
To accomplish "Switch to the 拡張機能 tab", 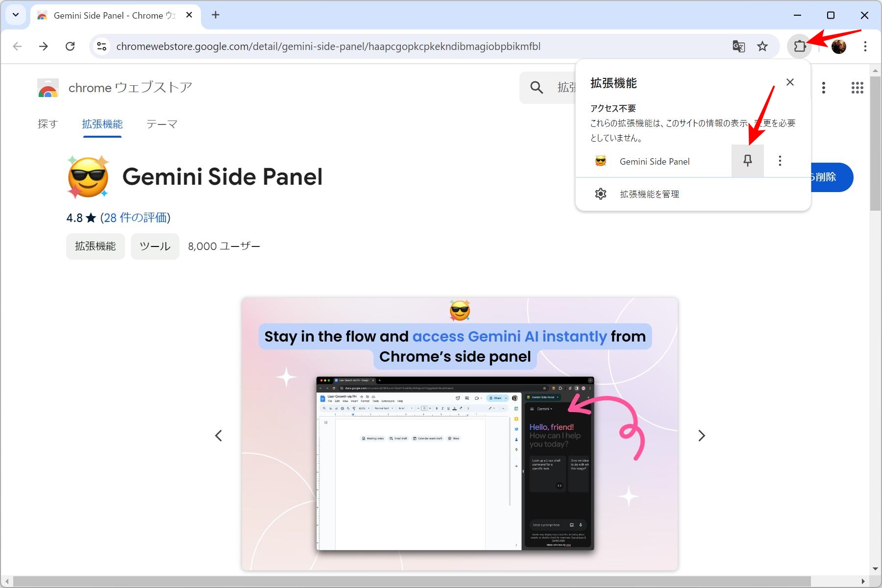I will 102,124.
